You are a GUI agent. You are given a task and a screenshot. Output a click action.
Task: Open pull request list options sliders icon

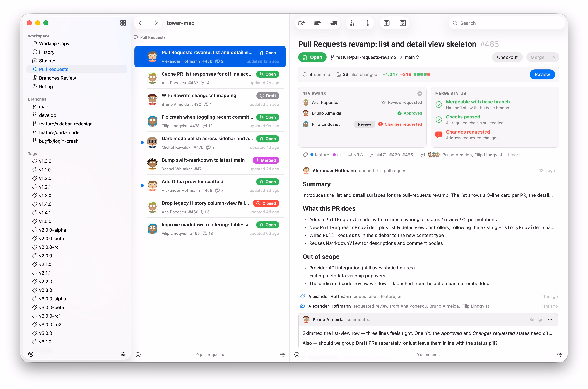coord(282,355)
